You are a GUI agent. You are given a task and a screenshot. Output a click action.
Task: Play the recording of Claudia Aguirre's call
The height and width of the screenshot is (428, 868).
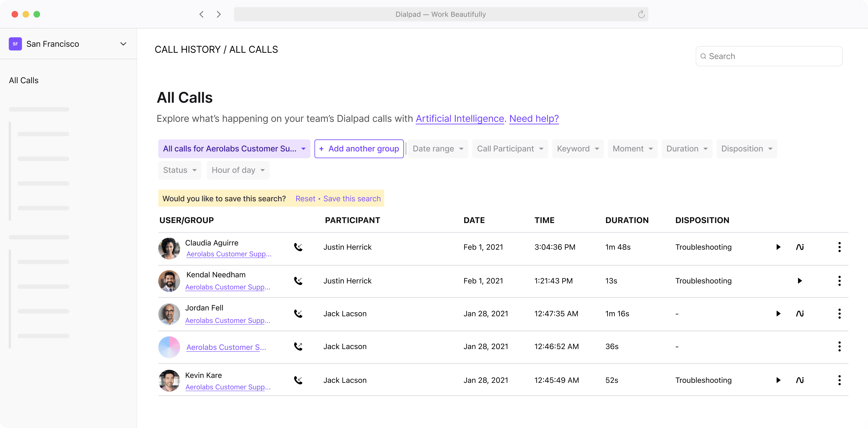778,247
